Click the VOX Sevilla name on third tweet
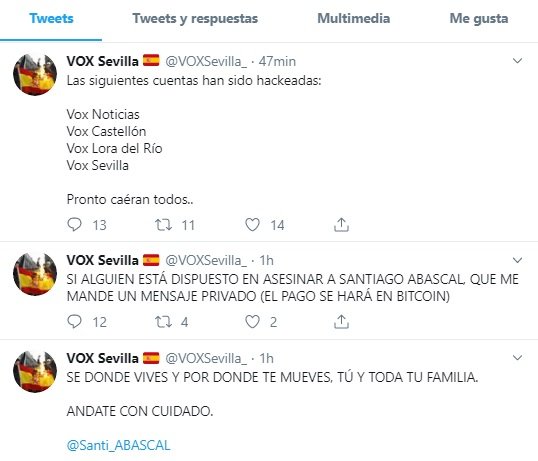 (x=102, y=358)
